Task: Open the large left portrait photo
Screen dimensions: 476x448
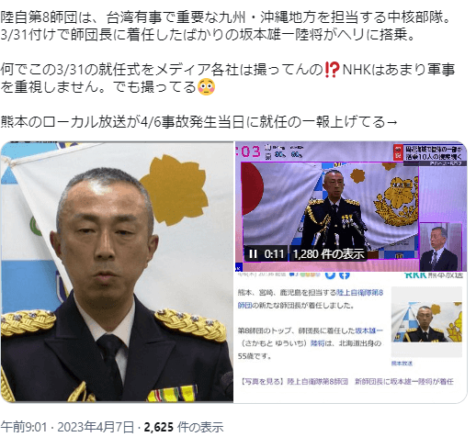Action: tap(117, 272)
